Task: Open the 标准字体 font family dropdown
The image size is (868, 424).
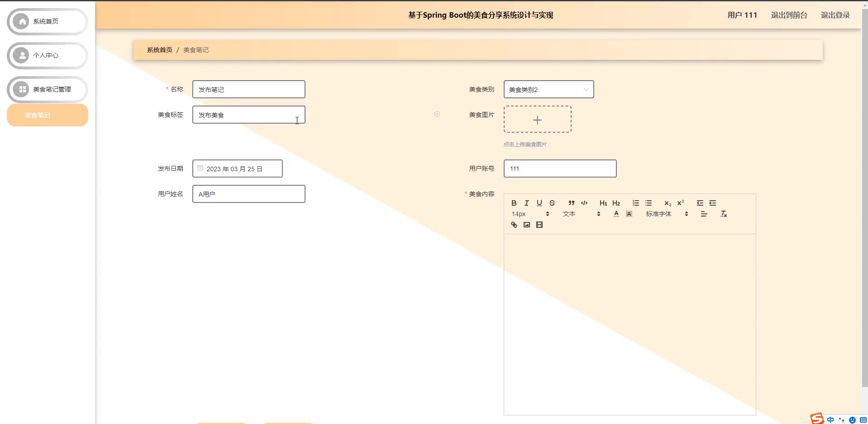Action: tap(667, 214)
